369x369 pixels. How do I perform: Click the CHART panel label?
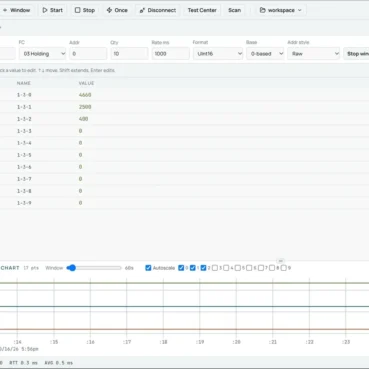coord(10,268)
